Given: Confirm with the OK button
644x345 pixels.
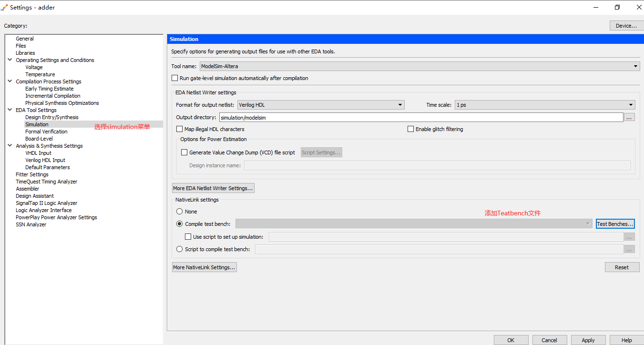Looking at the screenshot, I should tap(511, 340).
